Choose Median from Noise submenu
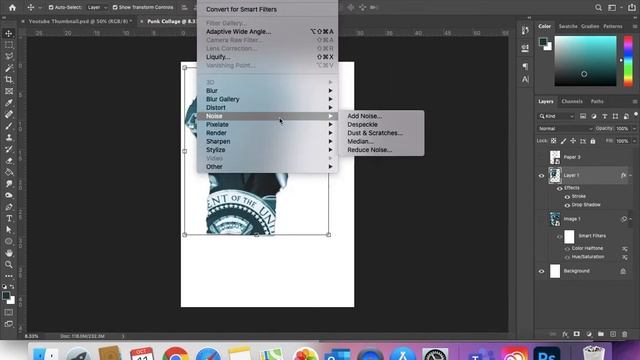640x360 pixels. pos(360,142)
